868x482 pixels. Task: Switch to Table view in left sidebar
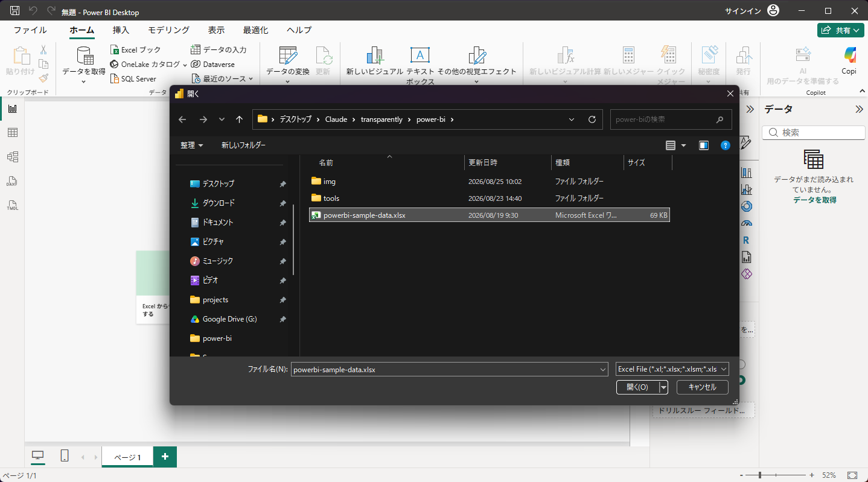[12, 133]
